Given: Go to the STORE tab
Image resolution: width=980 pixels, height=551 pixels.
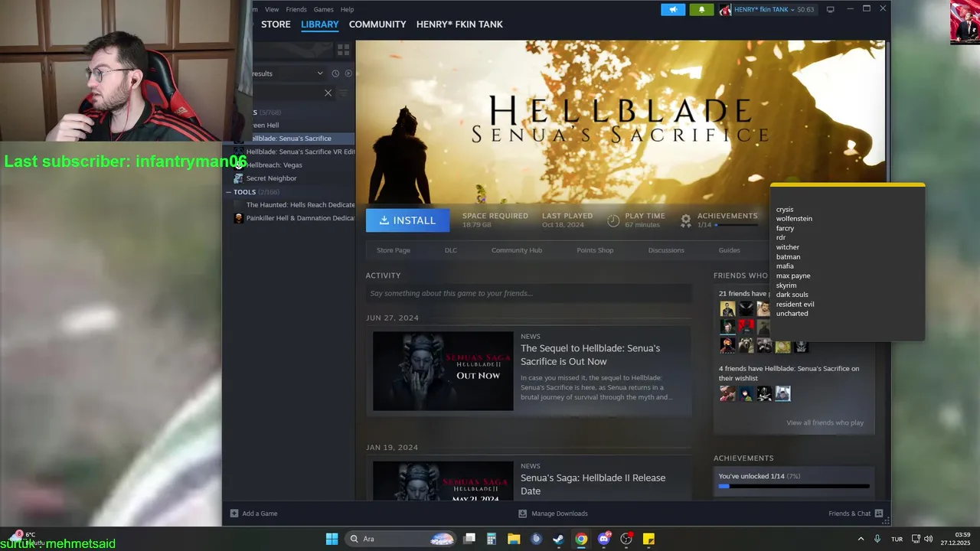Looking at the screenshot, I should click(x=276, y=24).
